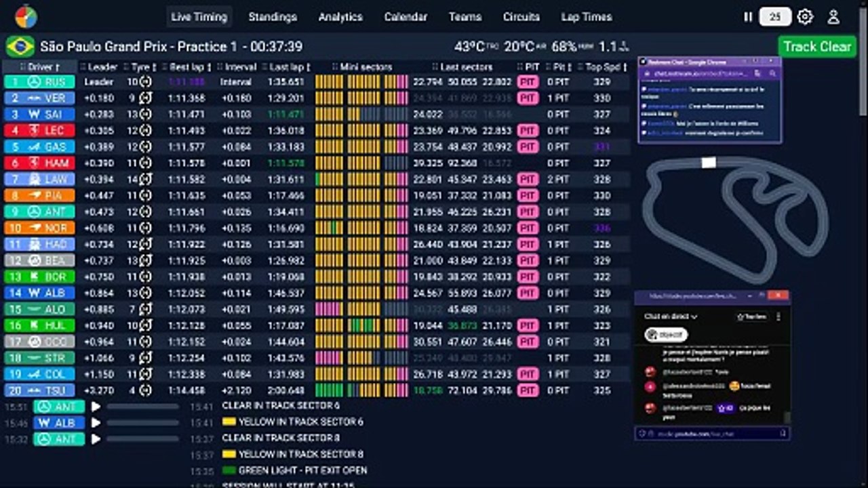
Task: Open the user account icon
Action: (x=833, y=17)
